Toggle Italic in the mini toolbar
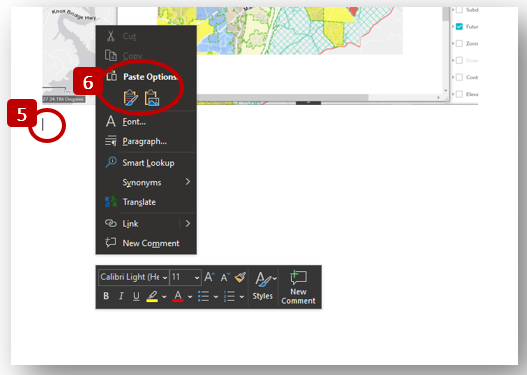Image resolution: width=527 pixels, height=375 pixels. click(121, 296)
